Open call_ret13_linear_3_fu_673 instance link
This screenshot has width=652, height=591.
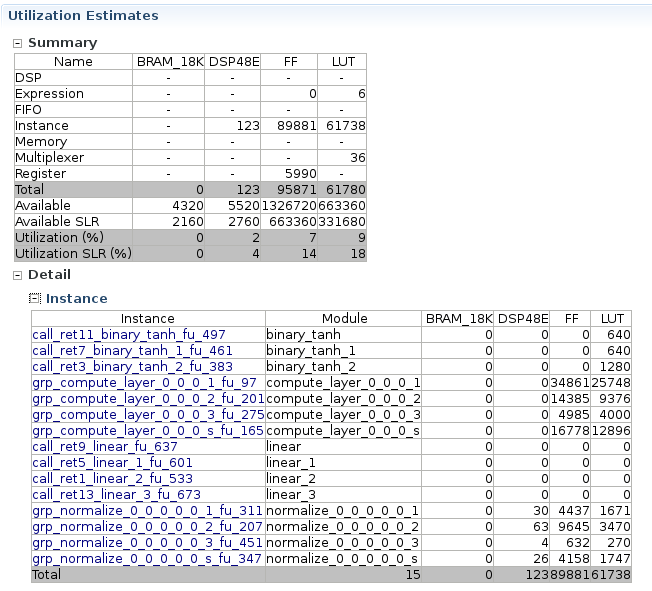click(116, 495)
